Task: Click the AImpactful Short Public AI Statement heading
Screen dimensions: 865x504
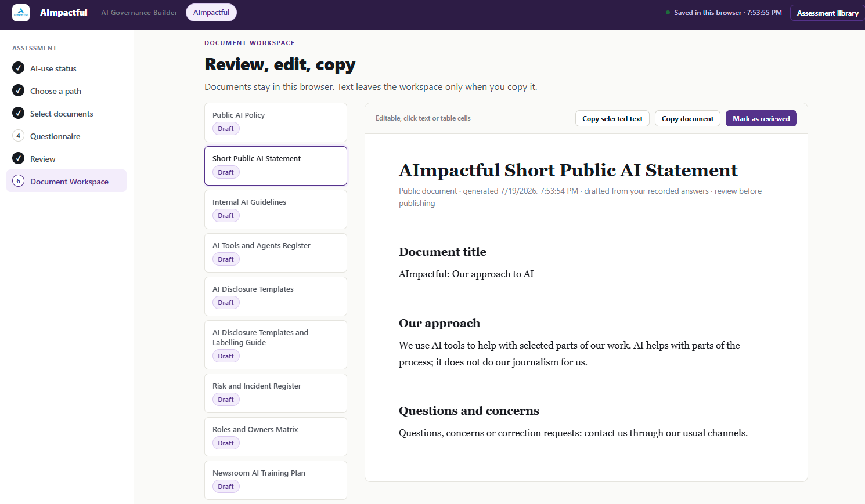Action: click(x=568, y=170)
